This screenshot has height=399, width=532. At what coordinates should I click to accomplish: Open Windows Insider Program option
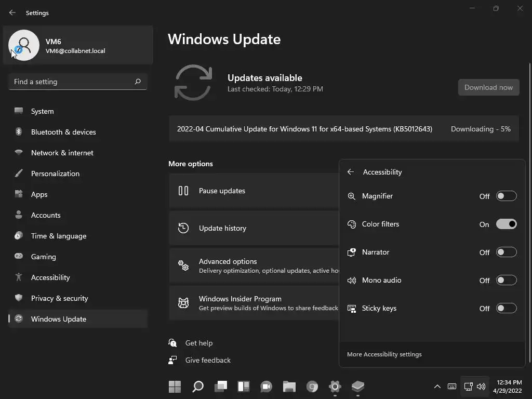(254, 303)
